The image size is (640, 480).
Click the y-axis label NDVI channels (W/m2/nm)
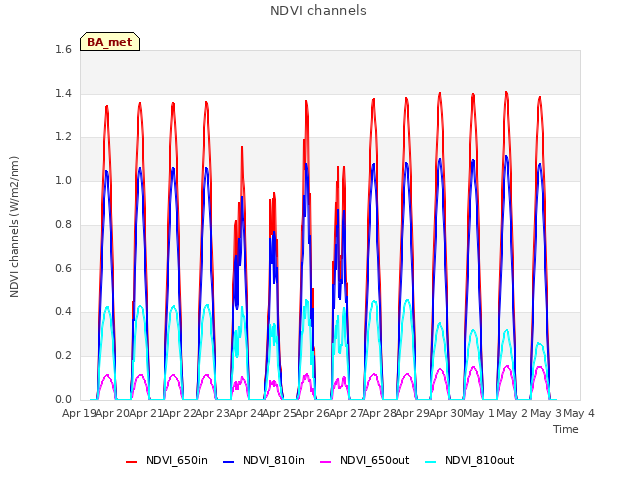(14, 227)
